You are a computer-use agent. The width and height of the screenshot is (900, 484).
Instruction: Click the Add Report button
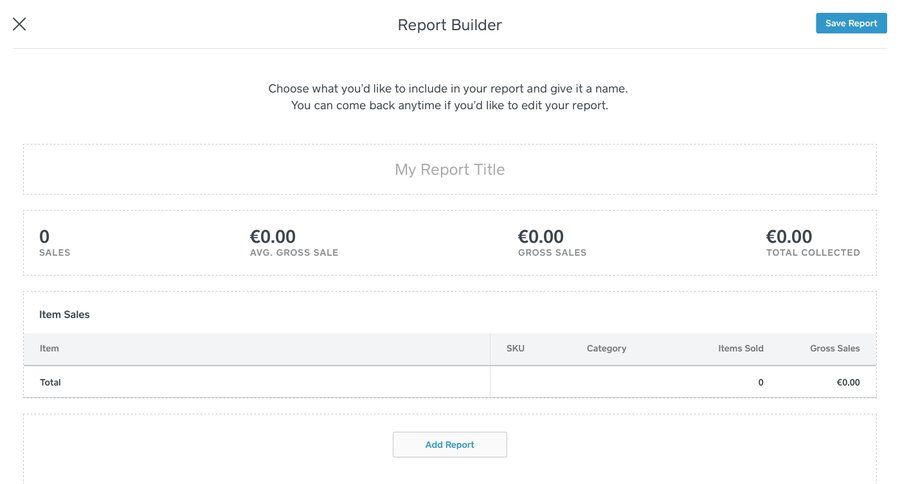(x=449, y=445)
